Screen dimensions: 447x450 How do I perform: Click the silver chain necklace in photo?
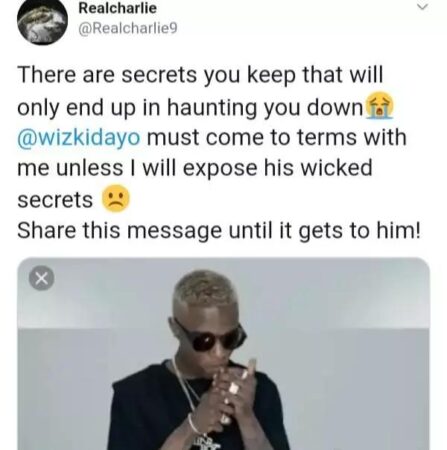[x=185, y=387]
